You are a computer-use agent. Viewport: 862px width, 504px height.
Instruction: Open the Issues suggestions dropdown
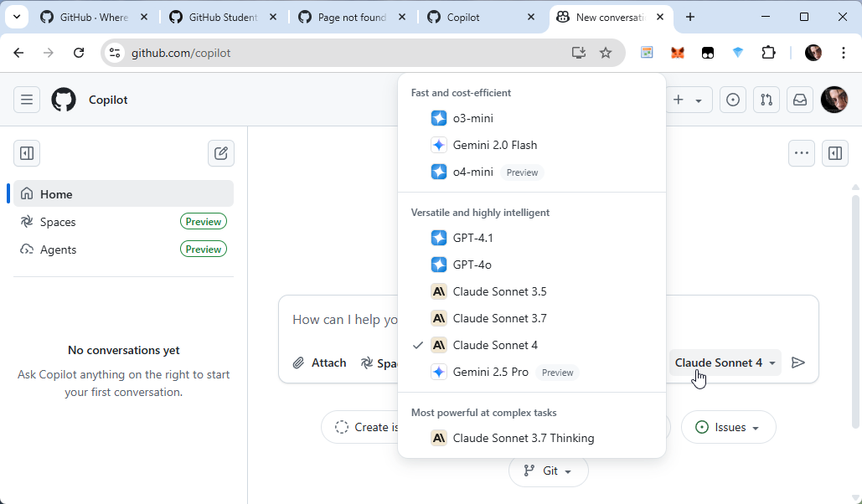tap(728, 427)
